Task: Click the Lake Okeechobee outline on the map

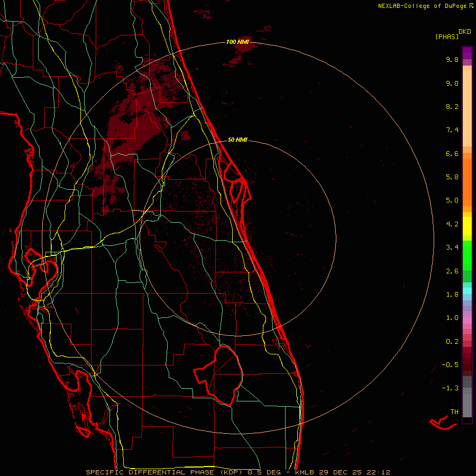Action: click(218, 375)
